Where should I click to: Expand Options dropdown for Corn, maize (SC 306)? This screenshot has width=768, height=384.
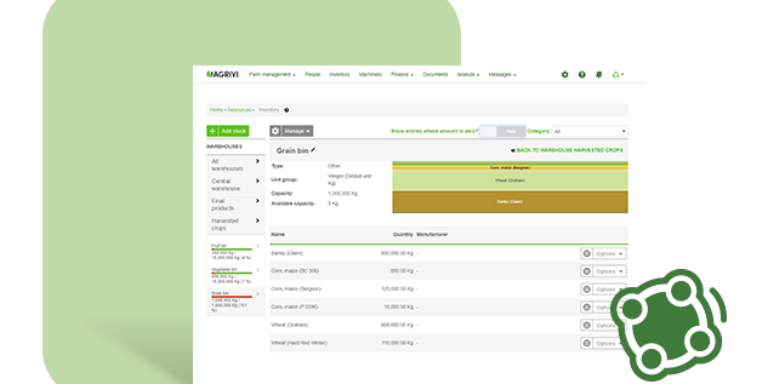[x=609, y=271]
